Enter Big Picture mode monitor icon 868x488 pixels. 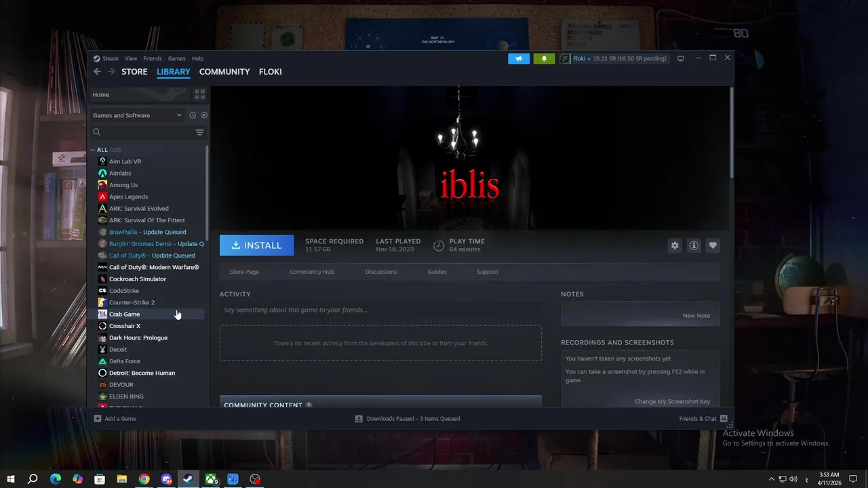(x=681, y=58)
